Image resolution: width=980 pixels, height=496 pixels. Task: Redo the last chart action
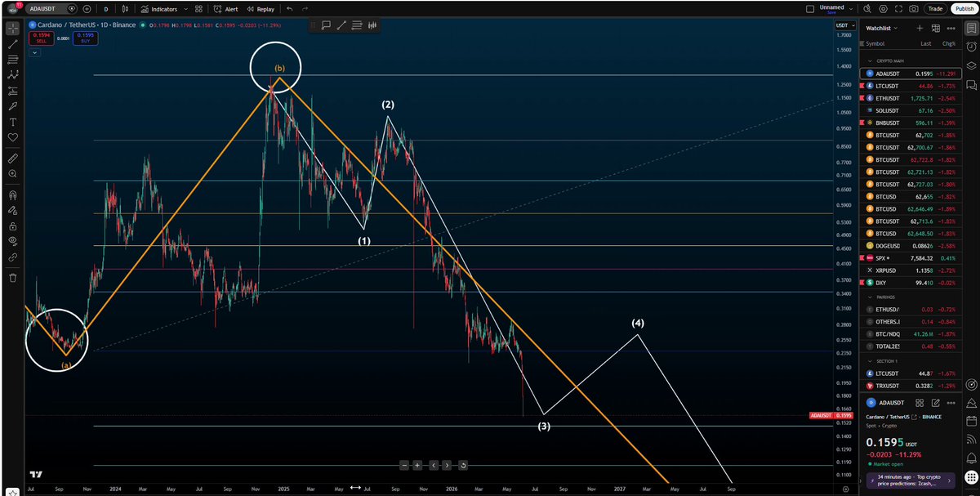pyautogui.click(x=305, y=9)
